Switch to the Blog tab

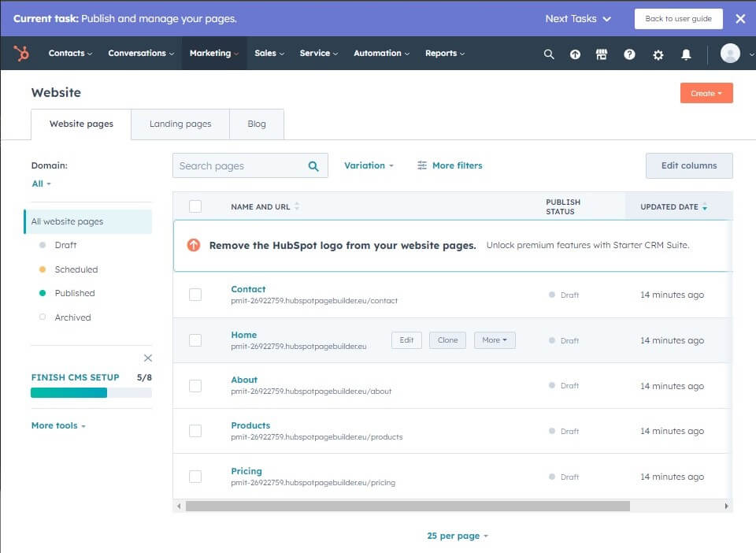(257, 124)
